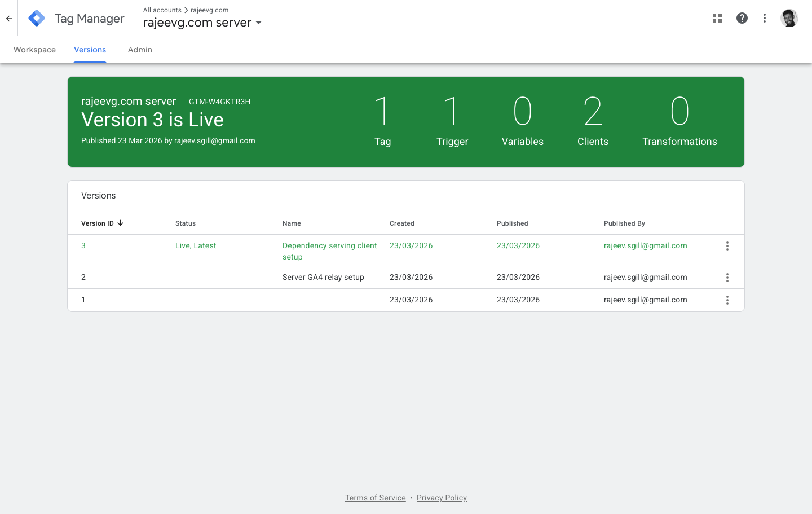The width and height of the screenshot is (812, 514).
Task: Click the Privacy Policy link
Action: point(442,498)
